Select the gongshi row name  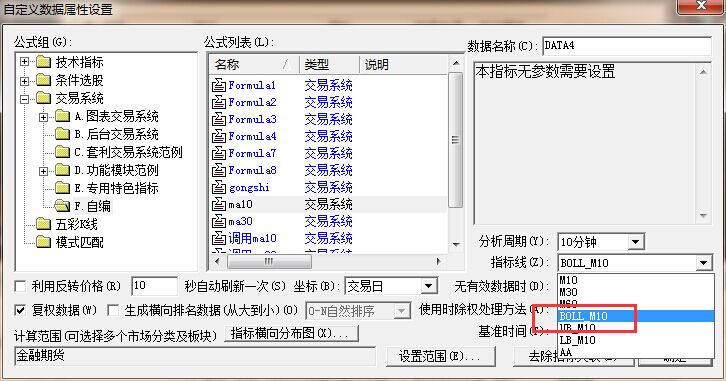click(x=249, y=187)
